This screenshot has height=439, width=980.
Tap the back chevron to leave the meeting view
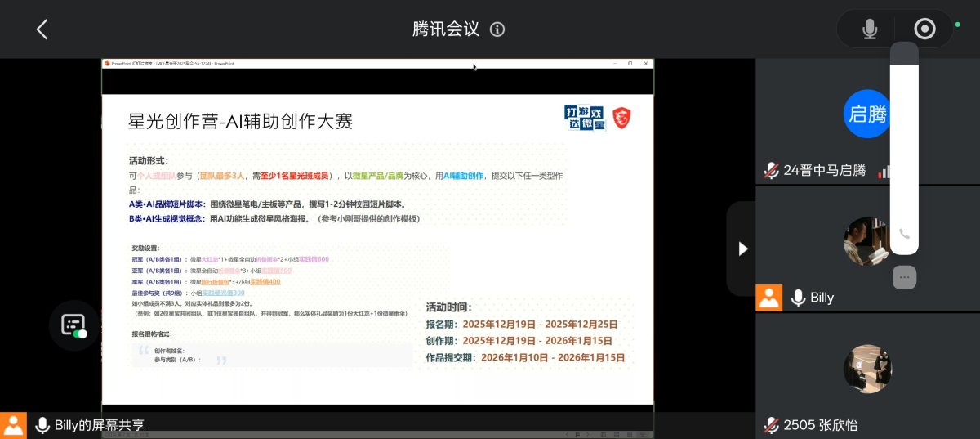coord(42,29)
